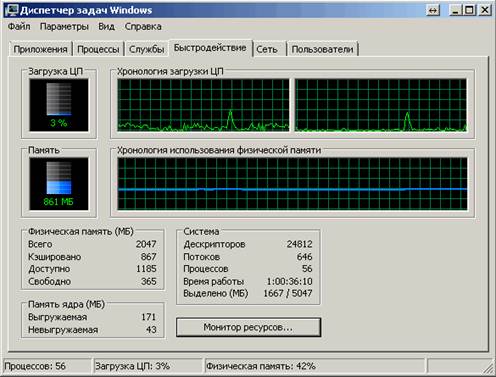Click the Всего value 2047

pos(146,244)
